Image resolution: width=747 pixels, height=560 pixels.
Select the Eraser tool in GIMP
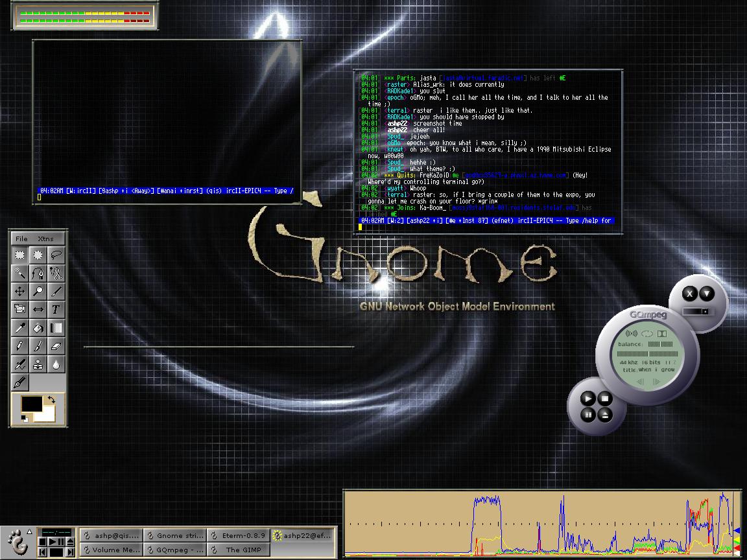(56, 345)
